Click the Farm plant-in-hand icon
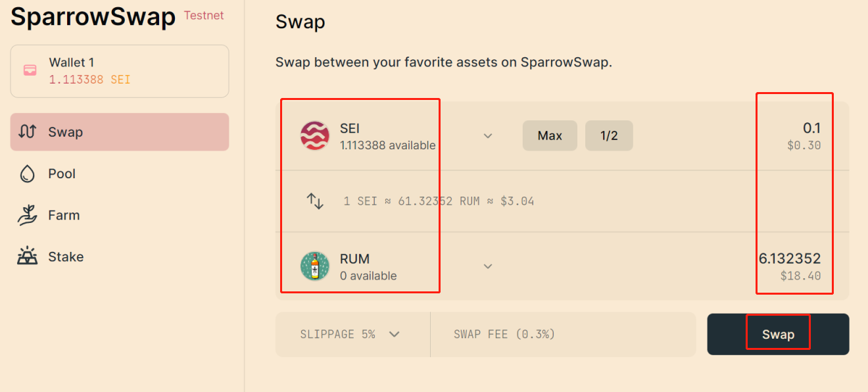Viewport: 868px width, 392px height. point(27,215)
